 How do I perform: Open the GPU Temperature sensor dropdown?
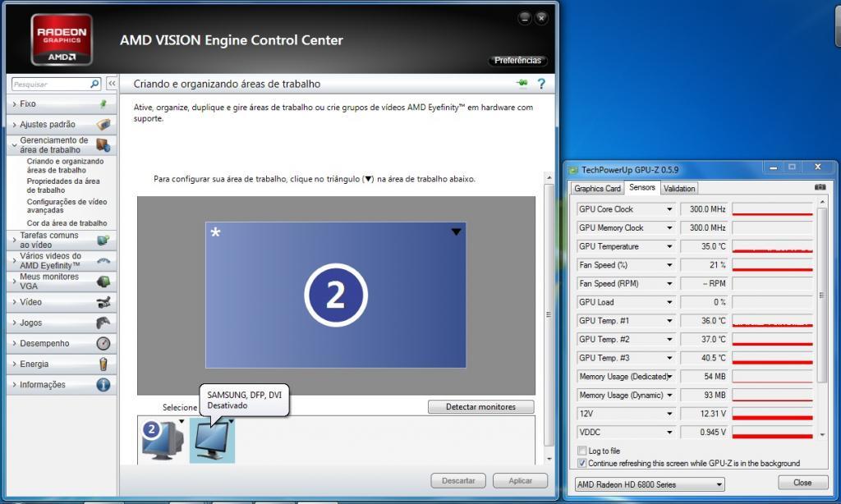pos(669,246)
